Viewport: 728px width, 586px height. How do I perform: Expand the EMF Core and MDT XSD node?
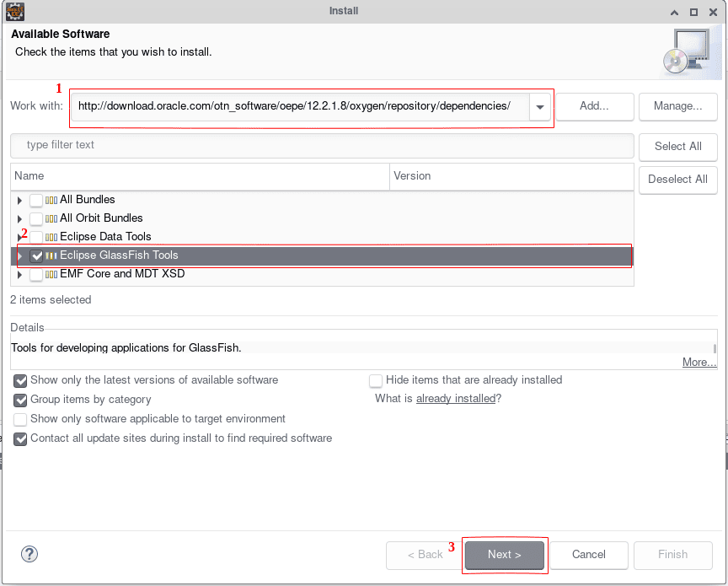pos(19,273)
